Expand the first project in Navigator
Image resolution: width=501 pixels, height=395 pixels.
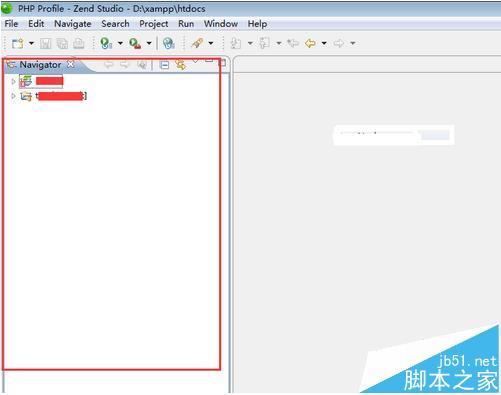coord(13,81)
